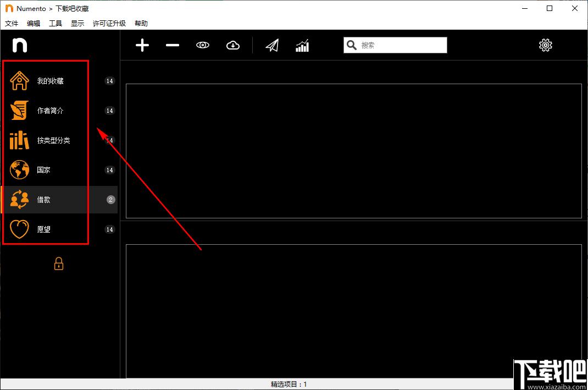This screenshot has height=390, width=588.
Task: Minimize the Numento window
Action: 525,8
